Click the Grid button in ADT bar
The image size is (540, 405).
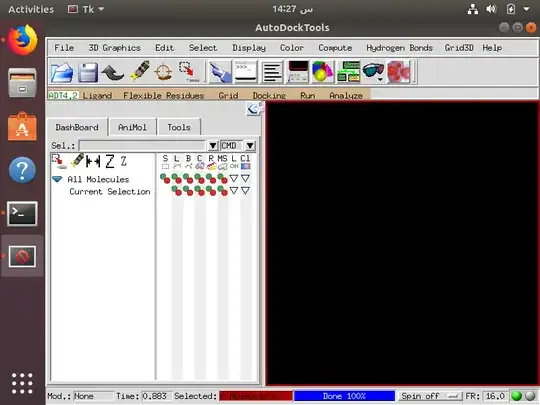(x=228, y=95)
